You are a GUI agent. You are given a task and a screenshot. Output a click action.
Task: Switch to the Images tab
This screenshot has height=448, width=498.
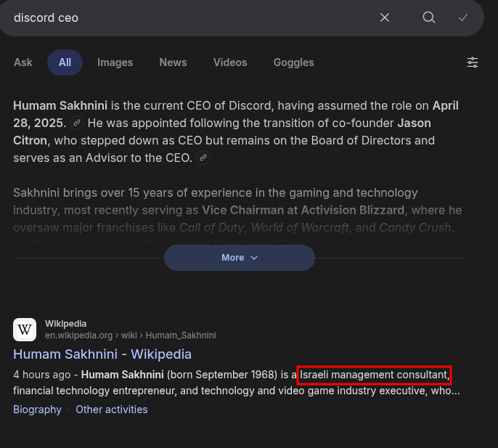tap(115, 62)
